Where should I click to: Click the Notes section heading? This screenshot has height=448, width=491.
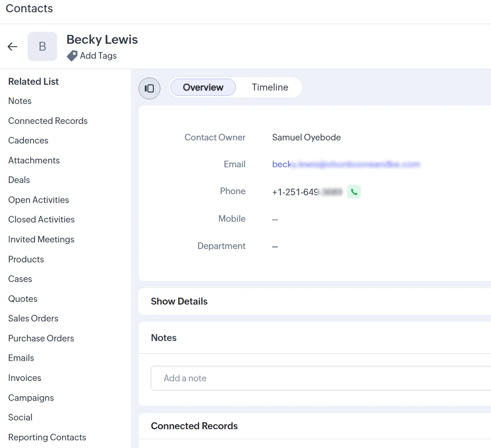(x=164, y=338)
